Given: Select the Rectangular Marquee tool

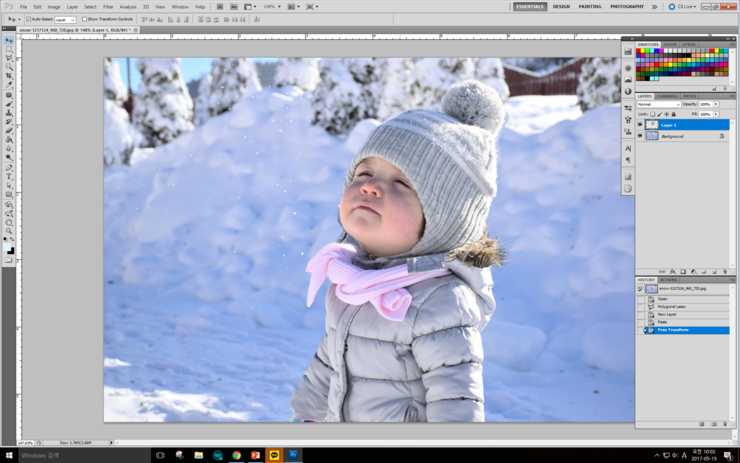Looking at the screenshot, I should 10,48.
